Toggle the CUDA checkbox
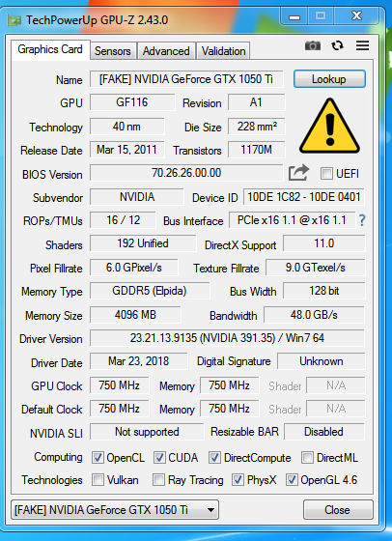The height and width of the screenshot is (541, 392). [x=159, y=458]
